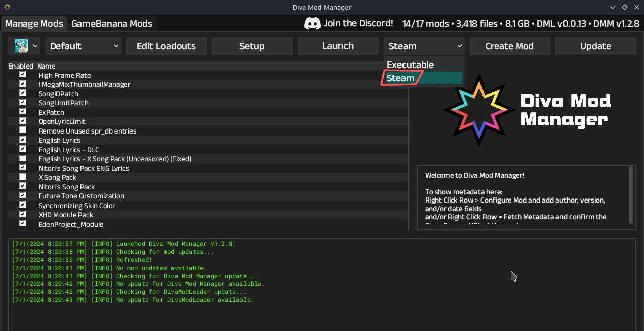This screenshot has height=331, width=644.
Task: Open the Hatsune Miku game selector icon
Action: tap(21, 46)
